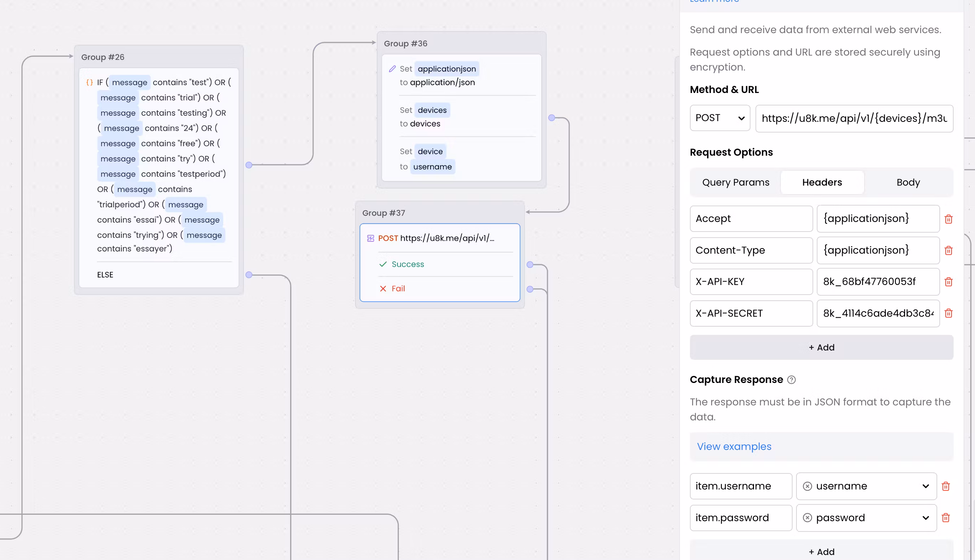Viewport: 975px width, 560px height.
Task: Click the request URL input field
Action: (854, 118)
